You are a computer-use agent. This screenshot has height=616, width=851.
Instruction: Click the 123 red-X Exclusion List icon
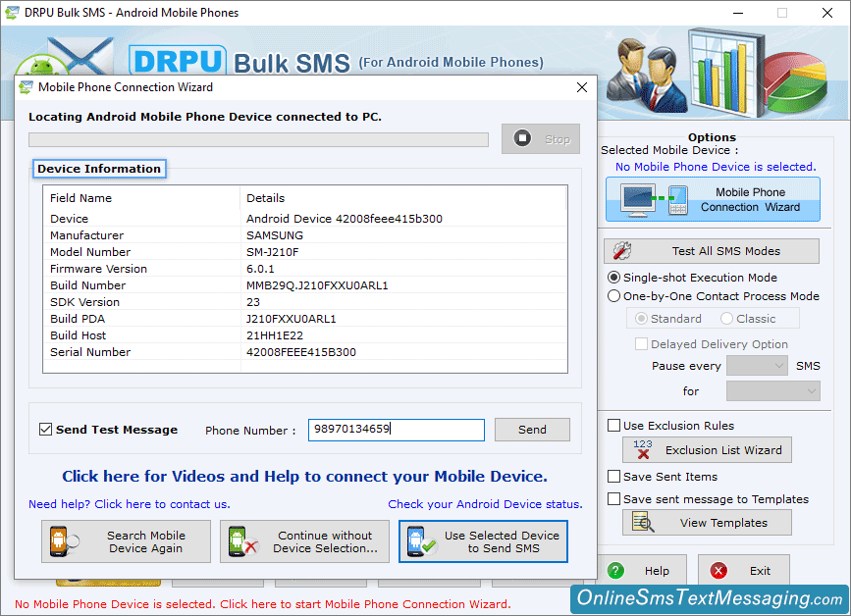643,449
